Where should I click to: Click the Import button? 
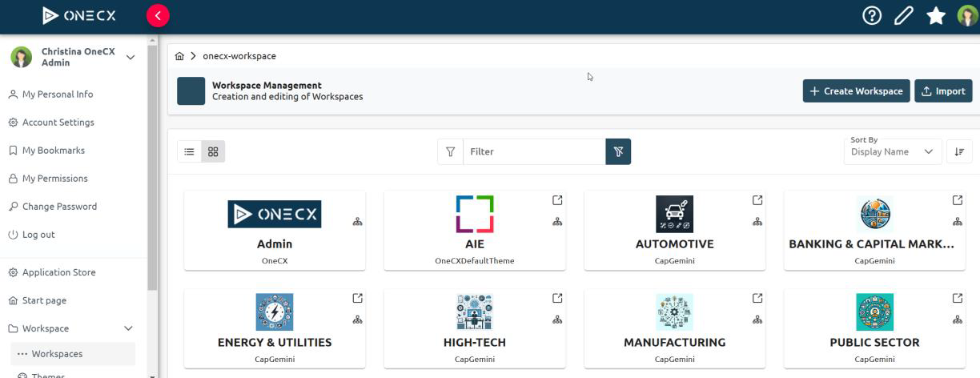point(942,91)
